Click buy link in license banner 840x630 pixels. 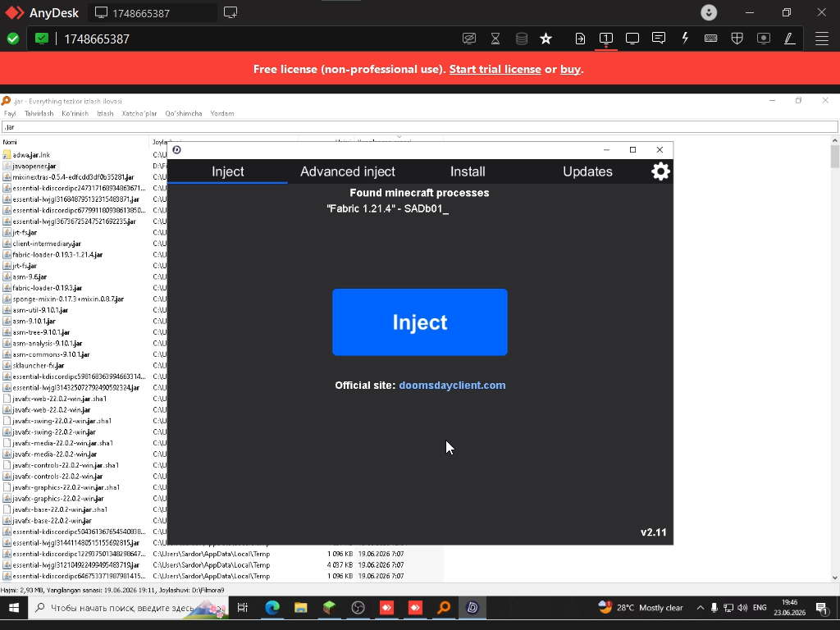570,69
